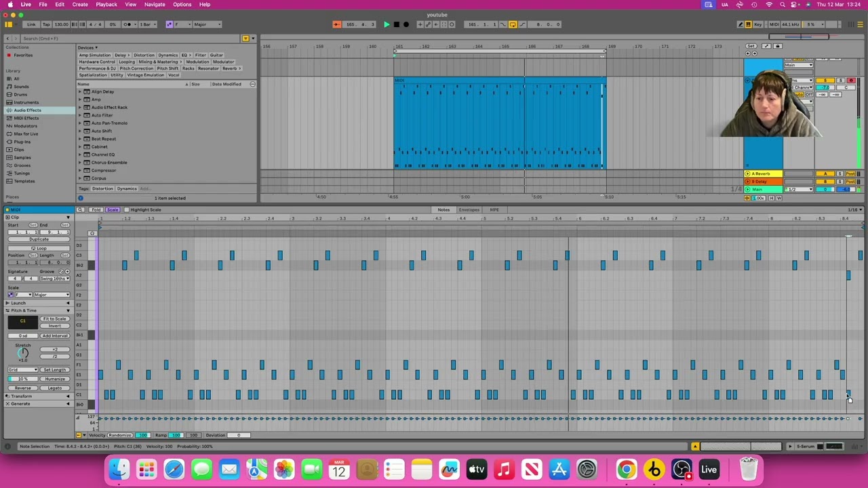Adjust the Stretch knob
This screenshot has width=868, height=488.
[22, 352]
